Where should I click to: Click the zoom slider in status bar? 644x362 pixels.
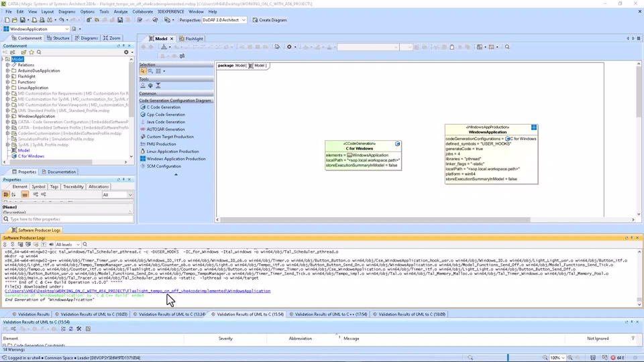[x=508, y=358]
